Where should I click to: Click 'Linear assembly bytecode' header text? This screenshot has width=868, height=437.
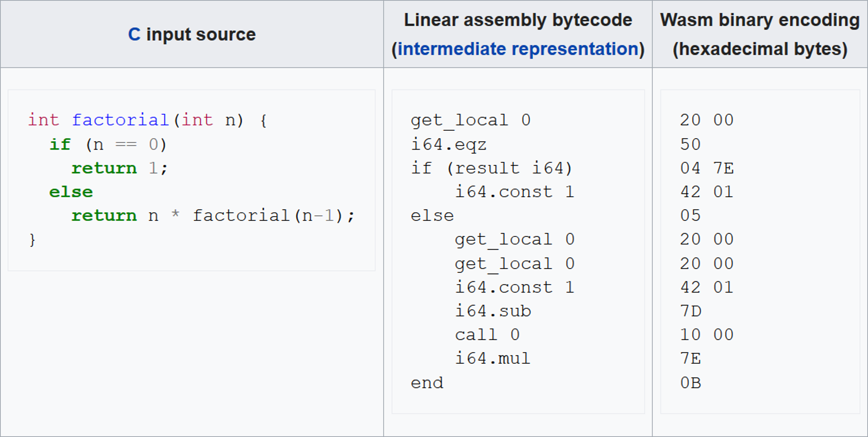pos(518,20)
